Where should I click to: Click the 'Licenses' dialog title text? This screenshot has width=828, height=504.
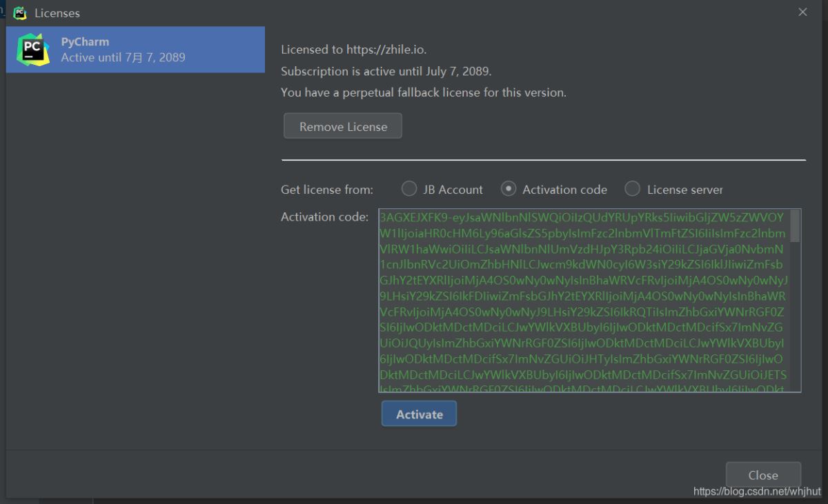(x=57, y=13)
